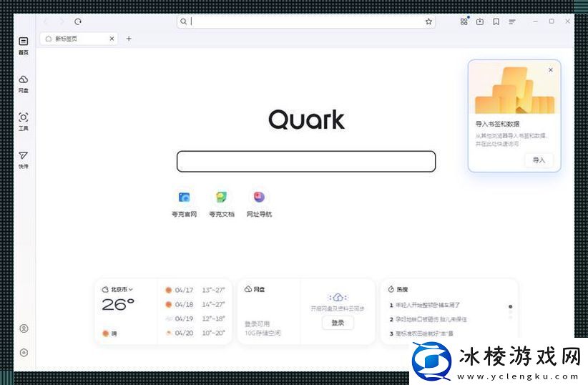
Task: Open hot search item number 3
Action: (421, 333)
